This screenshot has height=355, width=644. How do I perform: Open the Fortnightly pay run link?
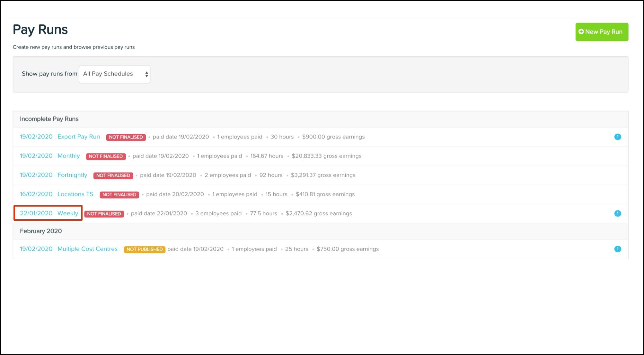click(72, 175)
